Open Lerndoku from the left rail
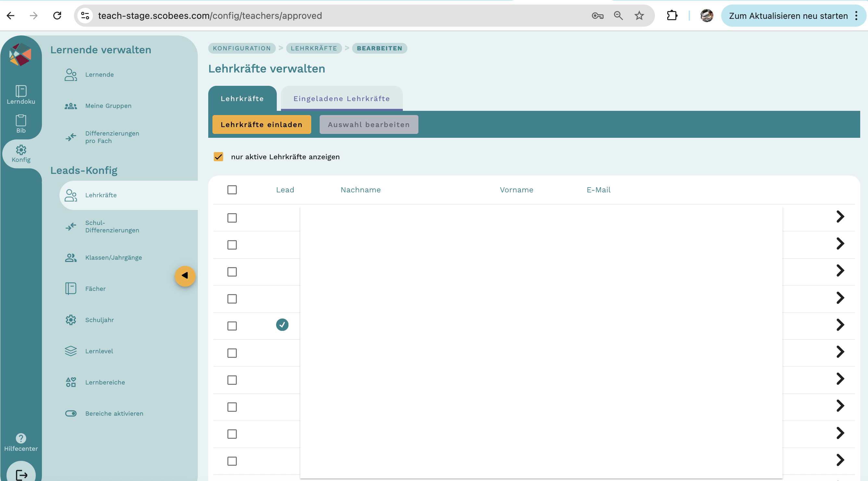The height and width of the screenshot is (481, 868). click(21, 94)
